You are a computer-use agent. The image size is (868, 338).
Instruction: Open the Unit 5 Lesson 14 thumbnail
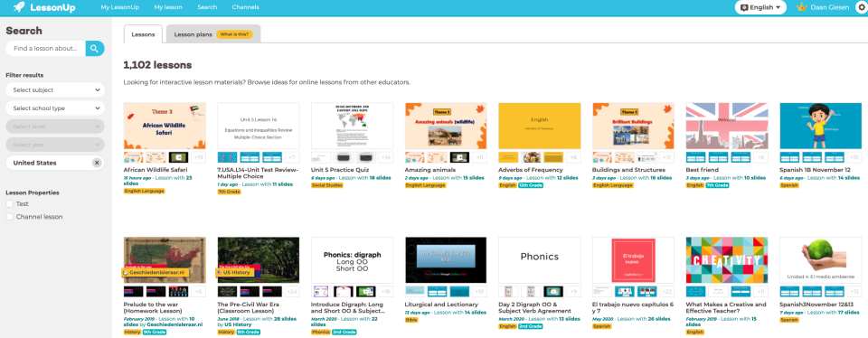(x=259, y=126)
